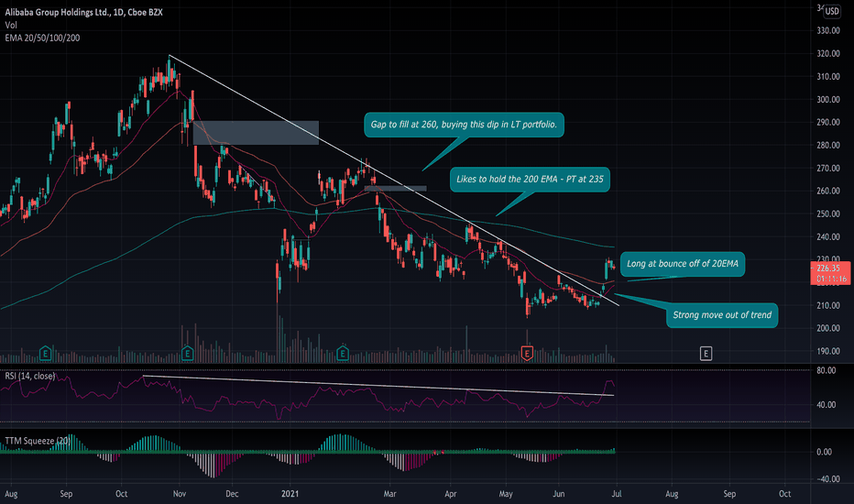
Task: Click the May label on time axis
Action: point(506,494)
